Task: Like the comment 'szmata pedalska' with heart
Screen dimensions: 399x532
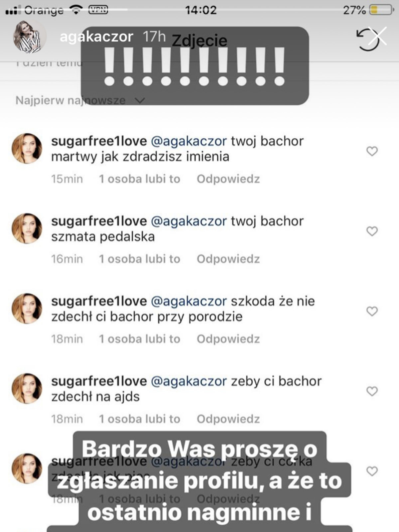Action: click(372, 231)
